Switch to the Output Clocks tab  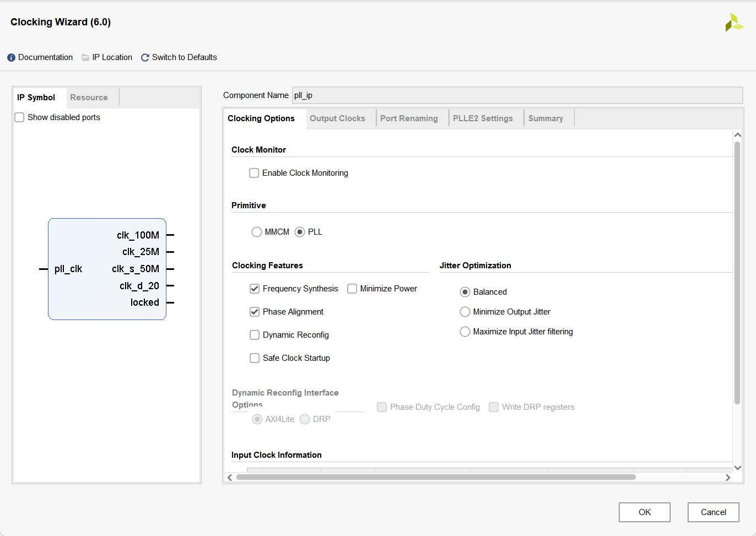(337, 118)
